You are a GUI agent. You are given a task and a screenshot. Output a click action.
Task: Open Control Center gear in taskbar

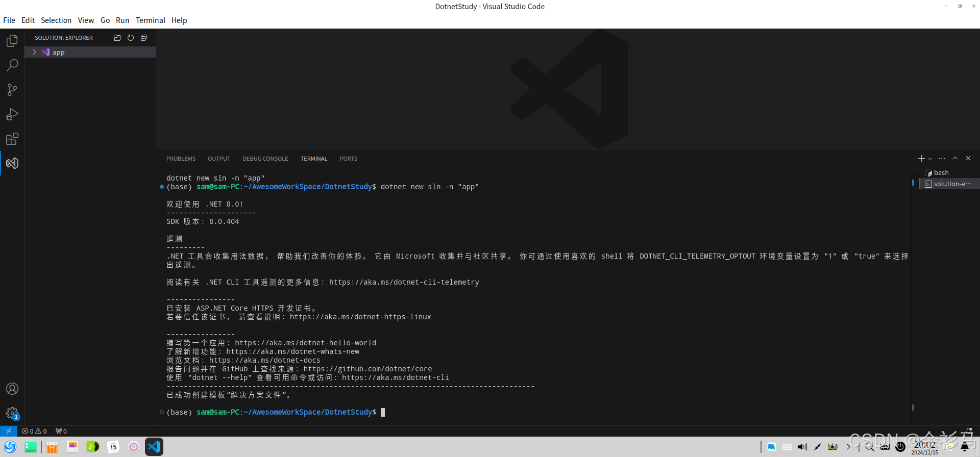tap(134, 447)
